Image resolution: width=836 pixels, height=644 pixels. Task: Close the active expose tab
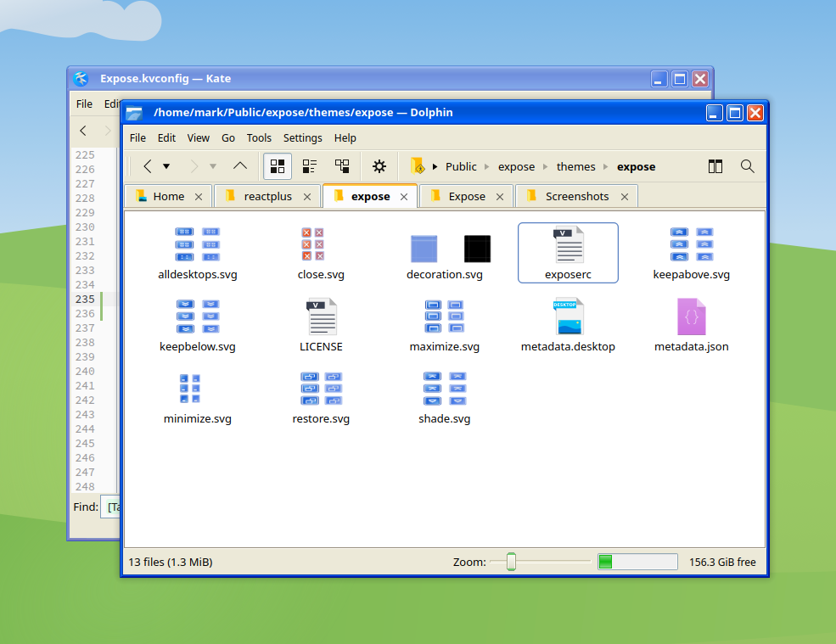[404, 197]
